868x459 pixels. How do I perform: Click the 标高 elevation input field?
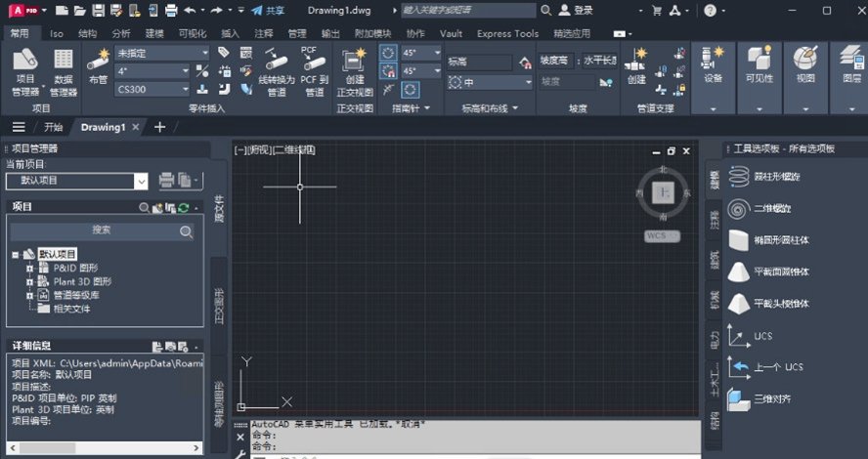479,62
